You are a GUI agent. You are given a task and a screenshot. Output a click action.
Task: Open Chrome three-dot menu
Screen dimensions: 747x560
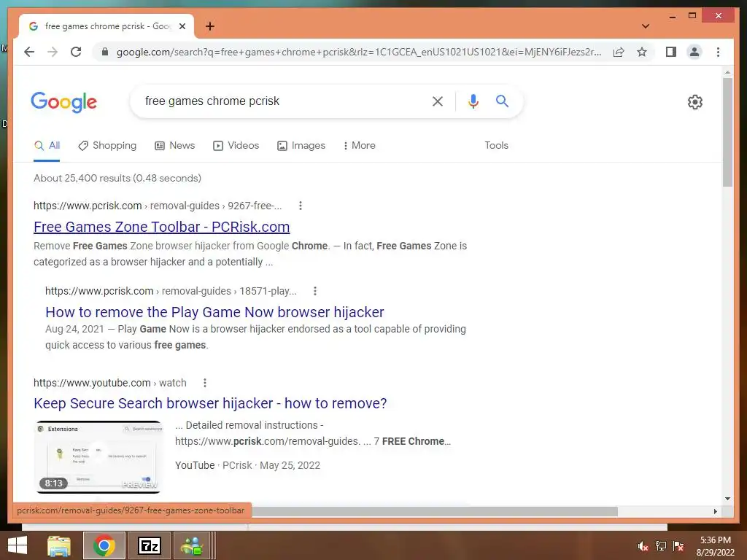(718, 52)
